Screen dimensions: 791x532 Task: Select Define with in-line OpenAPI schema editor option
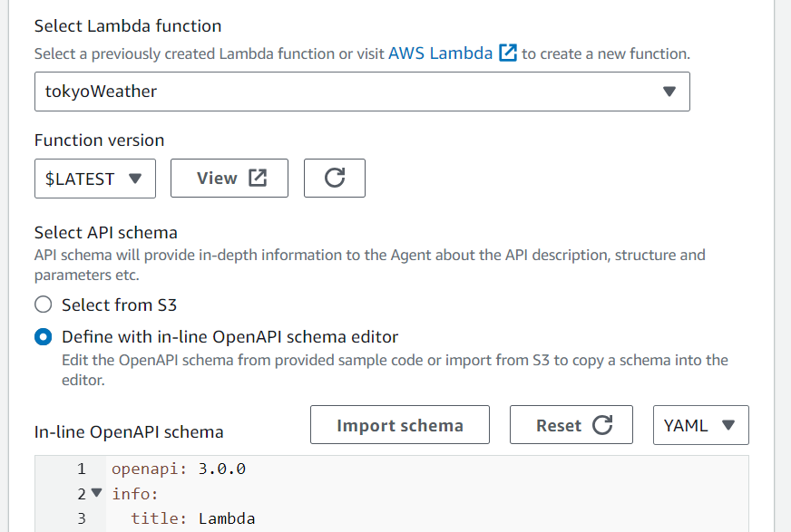click(43, 336)
